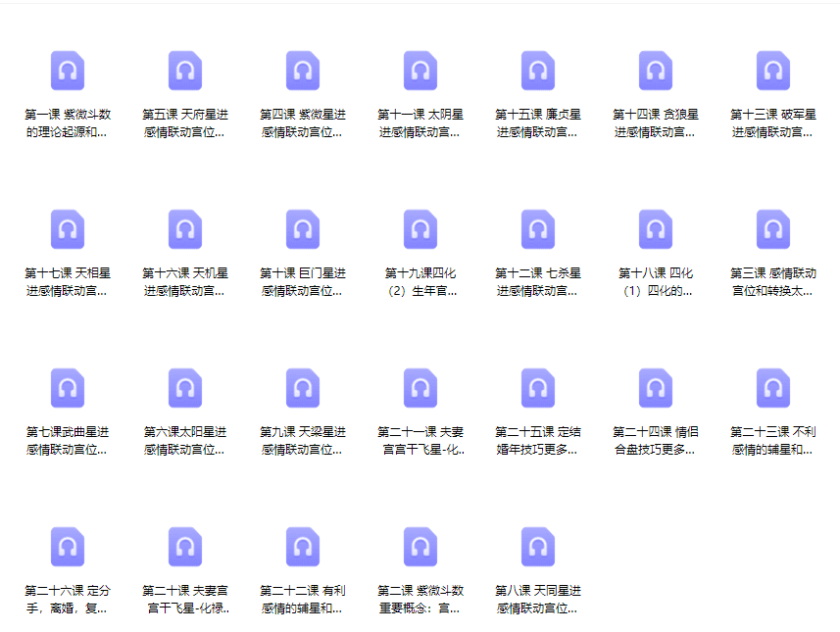Open the 第八课 天同星 audio icon

(x=538, y=548)
